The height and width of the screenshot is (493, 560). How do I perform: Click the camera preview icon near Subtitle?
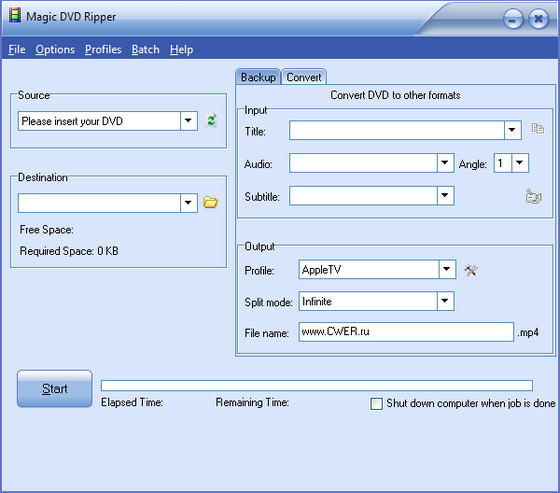(x=534, y=196)
